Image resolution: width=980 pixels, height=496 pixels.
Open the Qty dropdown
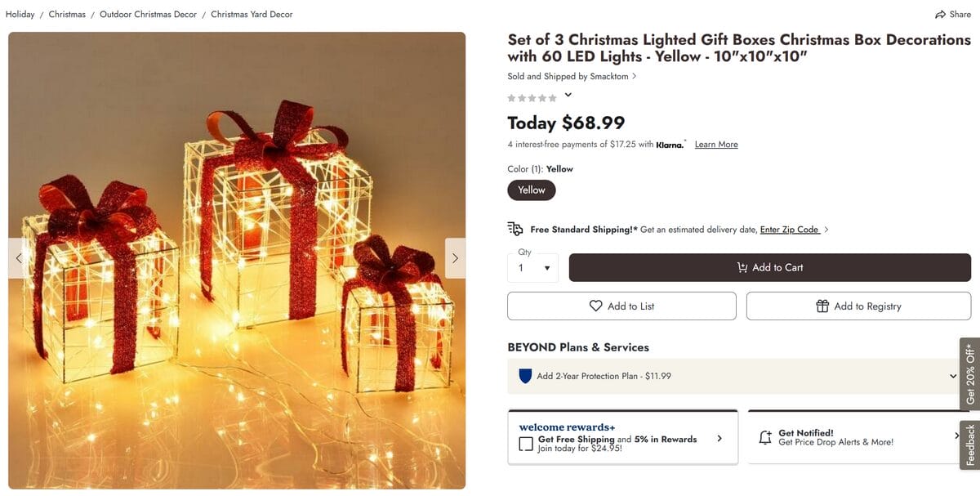[532, 267]
